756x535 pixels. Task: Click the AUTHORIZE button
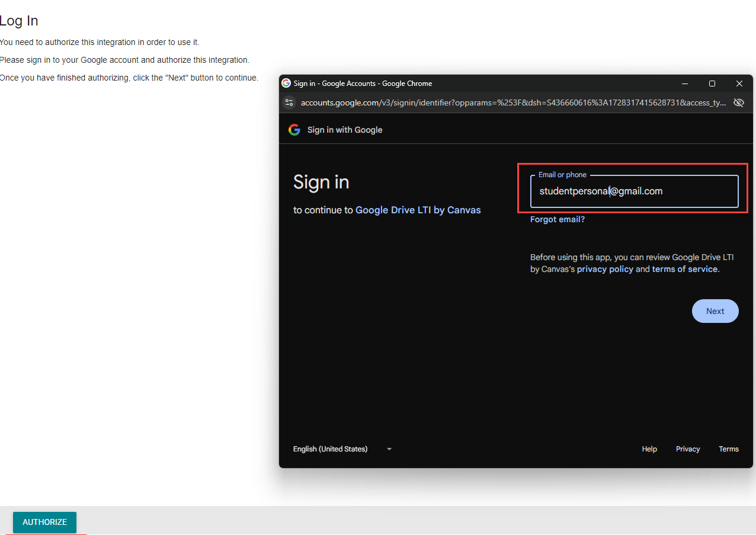pyautogui.click(x=44, y=522)
